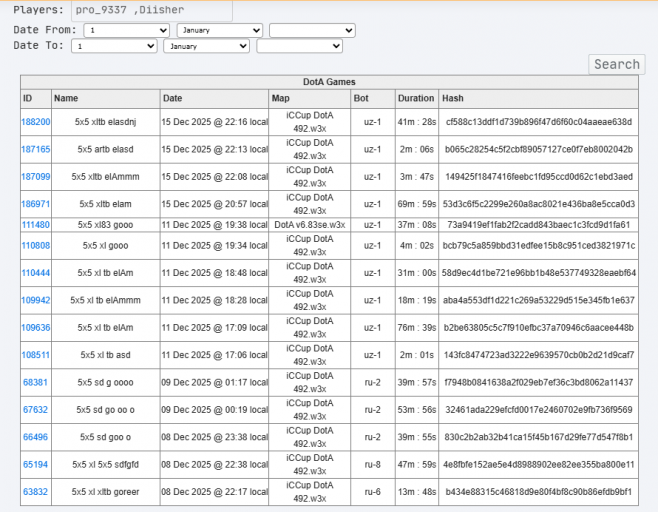Click hash starting with cf588c13ddf1
This screenshot has height=512, width=658.
tap(539, 122)
